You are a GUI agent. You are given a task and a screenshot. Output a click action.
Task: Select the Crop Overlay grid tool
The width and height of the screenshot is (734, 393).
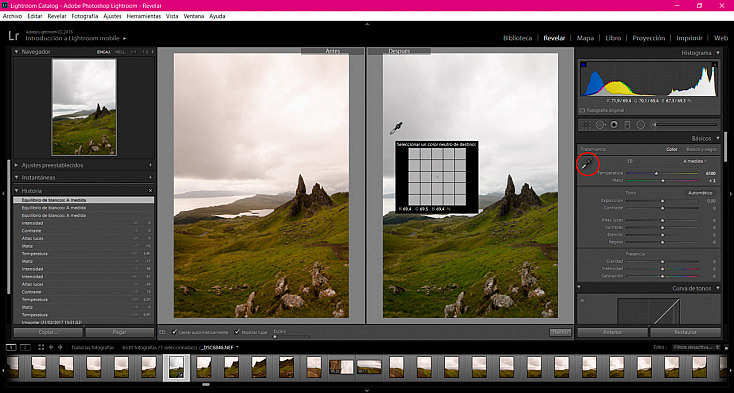[x=586, y=124]
